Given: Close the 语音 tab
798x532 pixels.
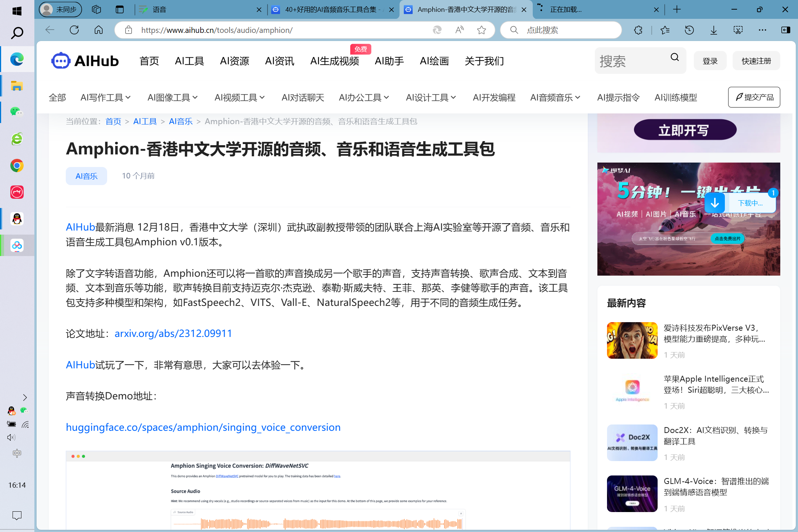Looking at the screenshot, I should point(259,10).
